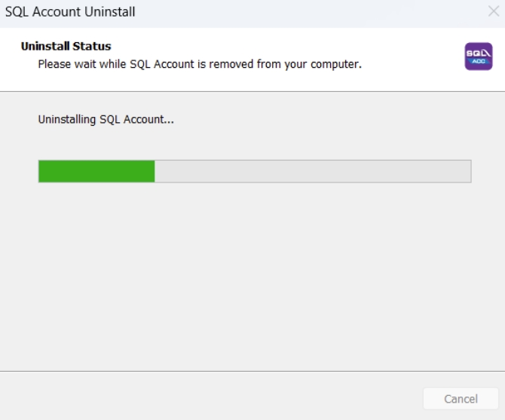Image resolution: width=505 pixels, height=420 pixels.
Task: Click the separator line above the Cancel button
Action: click(252, 371)
